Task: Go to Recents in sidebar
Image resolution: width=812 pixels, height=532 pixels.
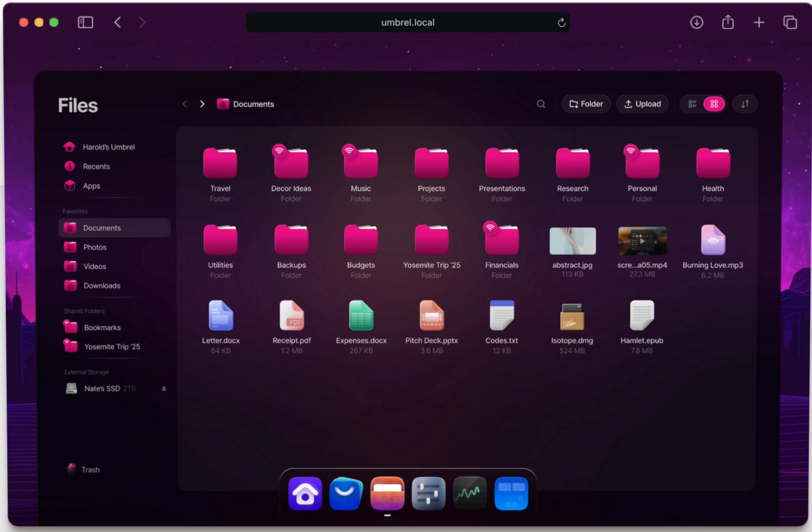Action: (x=96, y=166)
